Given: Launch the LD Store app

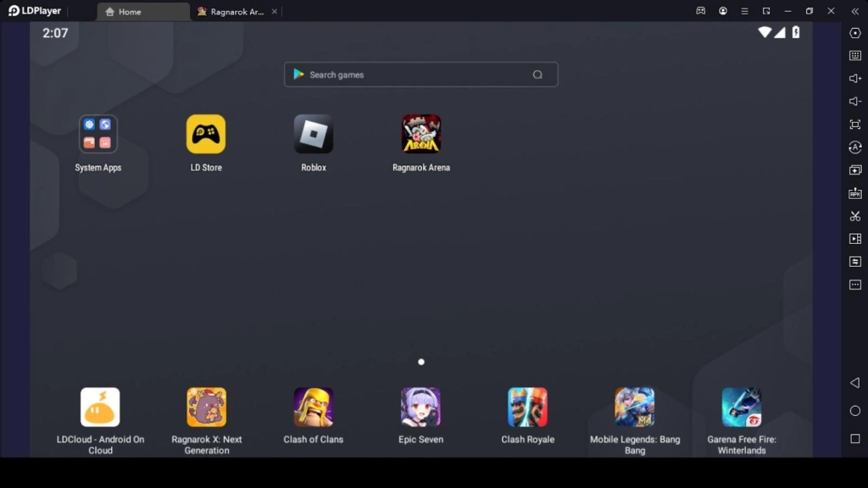Looking at the screenshot, I should pyautogui.click(x=205, y=134).
